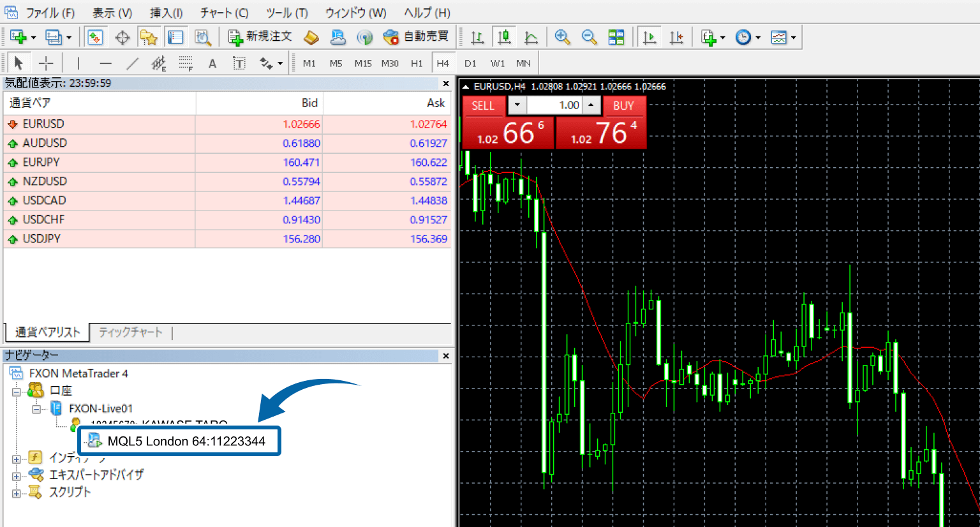Select the Fibonacci retracement tool
Viewport: 980px width, 527px height.
coord(186,63)
